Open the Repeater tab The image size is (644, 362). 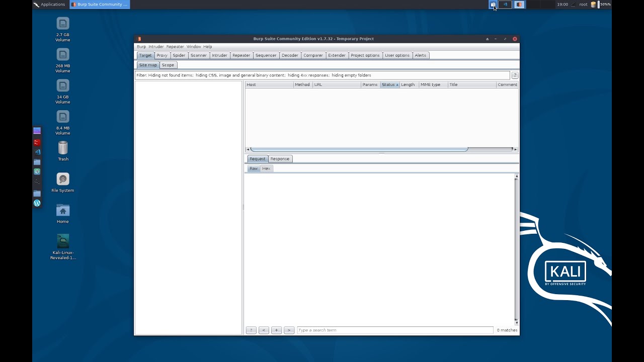click(241, 55)
